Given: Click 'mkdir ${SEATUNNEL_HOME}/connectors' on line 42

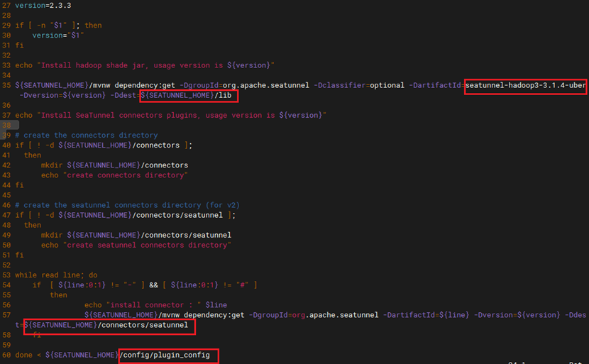Looking at the screenshot, I should click(114, 165).
